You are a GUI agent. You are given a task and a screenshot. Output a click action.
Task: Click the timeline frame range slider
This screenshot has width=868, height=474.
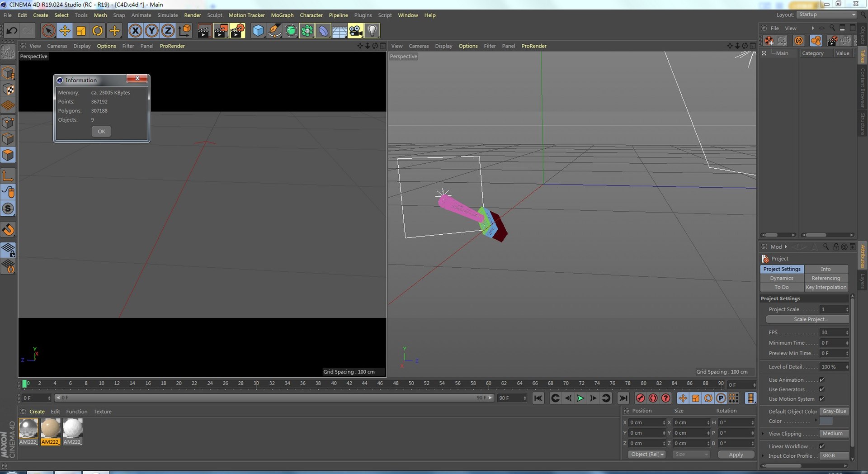[x=274, y=398]
